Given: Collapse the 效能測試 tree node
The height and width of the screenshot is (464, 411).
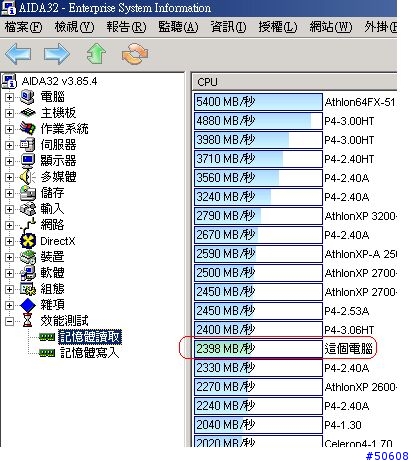Looking at the screenshot, I should (9, 321).
